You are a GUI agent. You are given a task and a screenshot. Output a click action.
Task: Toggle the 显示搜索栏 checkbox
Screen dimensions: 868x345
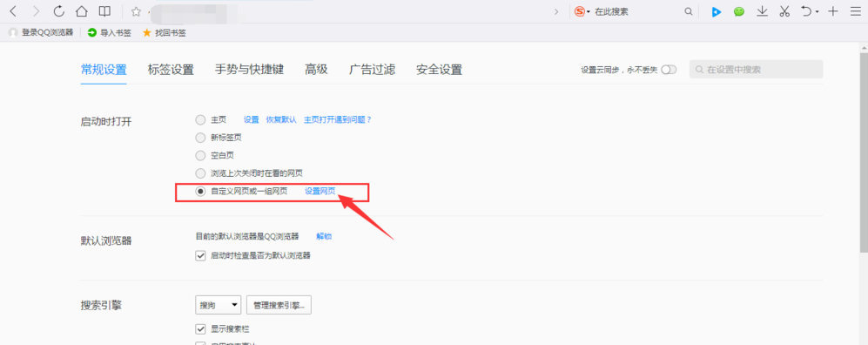(x=200, y=329)
